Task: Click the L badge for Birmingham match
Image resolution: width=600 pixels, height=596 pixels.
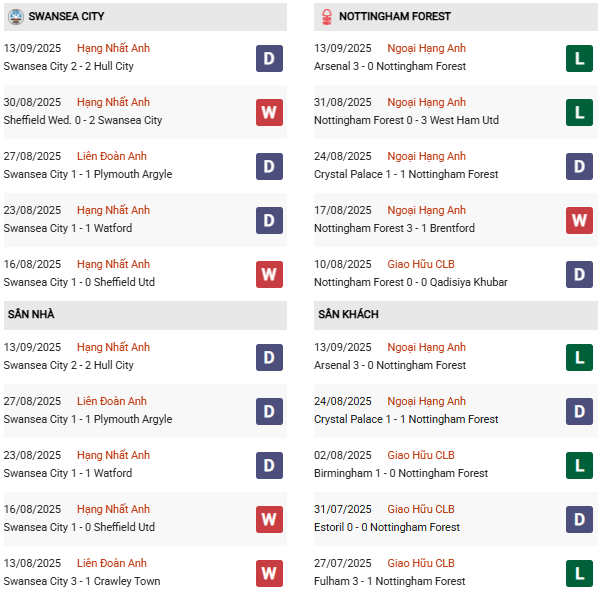Action: pyautogui.click(x=579, y=465)
